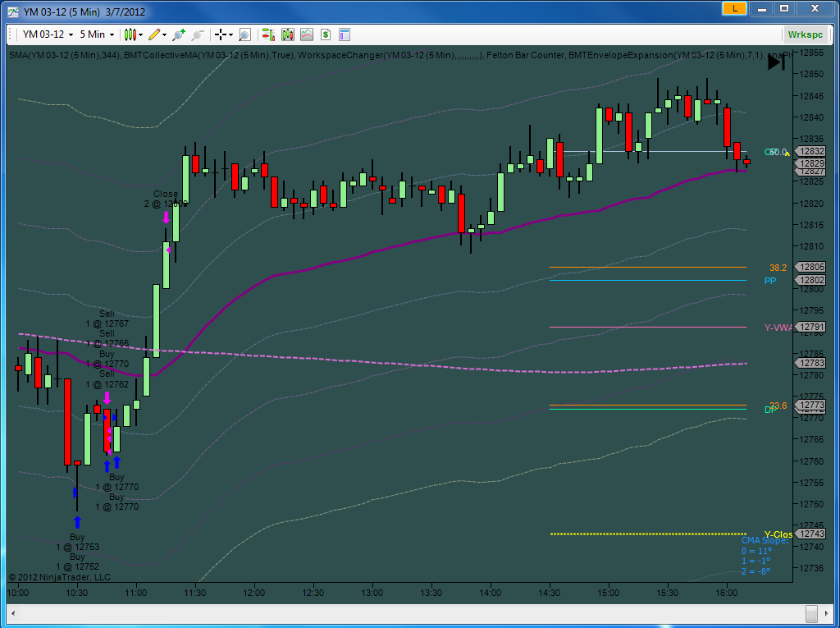Expand the crosshair cursor dropdown arrow
Image resolution: width=840 pixels, height=628 pixels.
point(231,34)
